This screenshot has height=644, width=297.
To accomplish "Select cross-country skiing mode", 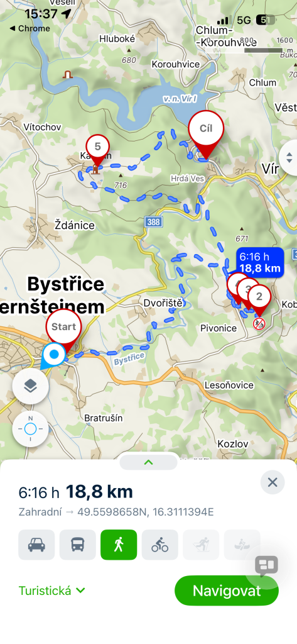I will click(201, 545).
